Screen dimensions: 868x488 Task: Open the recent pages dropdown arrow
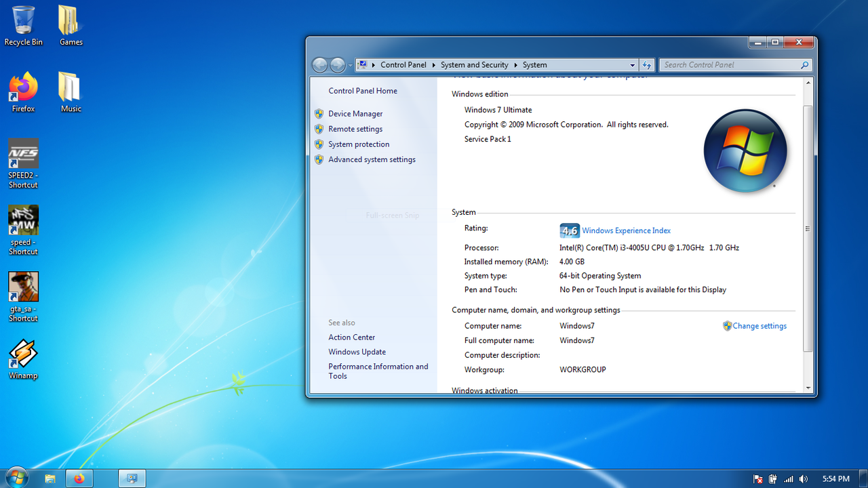point(350,66)
